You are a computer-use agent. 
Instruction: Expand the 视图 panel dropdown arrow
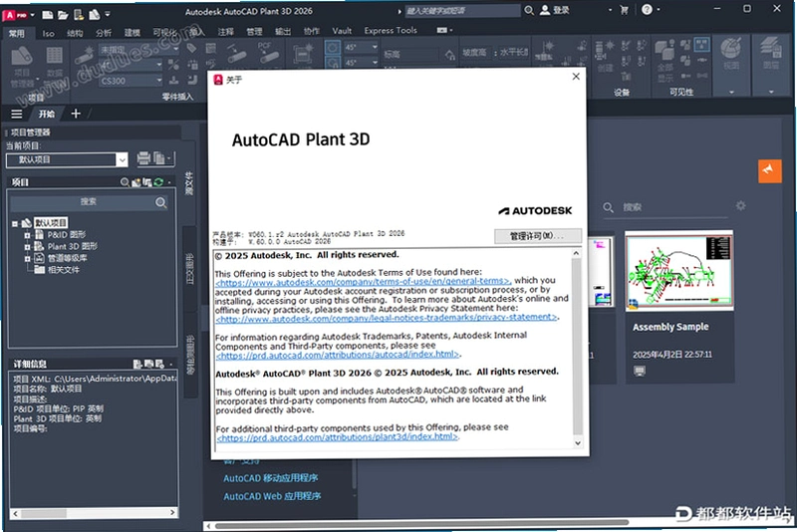[x=731, y=92]
